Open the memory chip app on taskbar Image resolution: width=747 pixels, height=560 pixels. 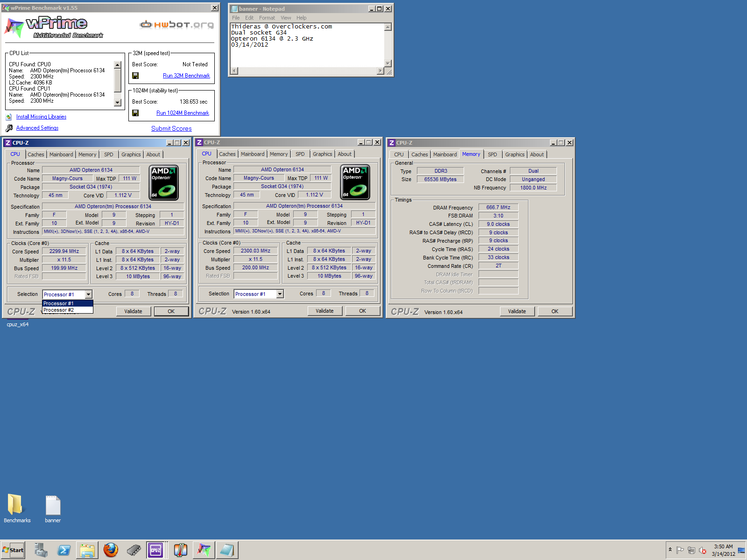pos(134,550)
